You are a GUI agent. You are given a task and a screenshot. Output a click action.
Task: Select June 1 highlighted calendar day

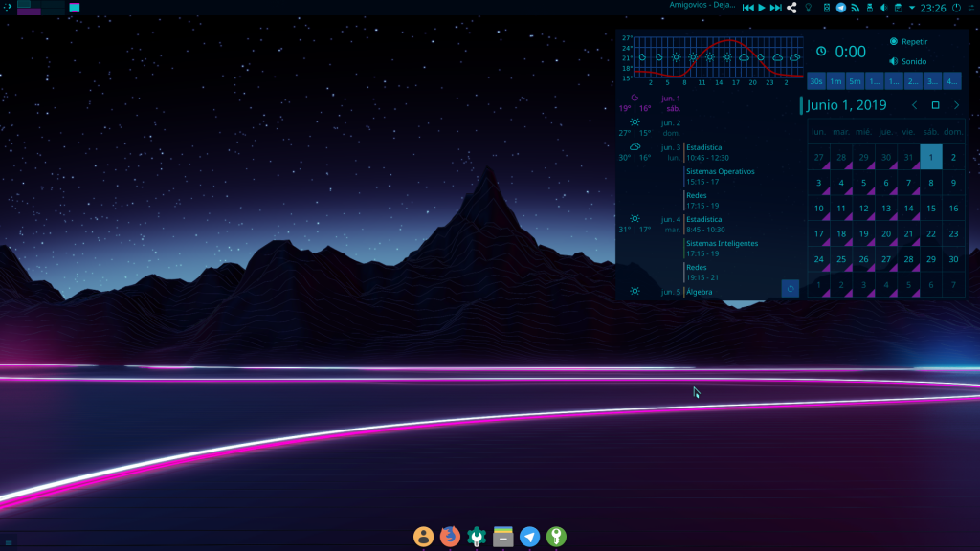click(x=930, y=158)
